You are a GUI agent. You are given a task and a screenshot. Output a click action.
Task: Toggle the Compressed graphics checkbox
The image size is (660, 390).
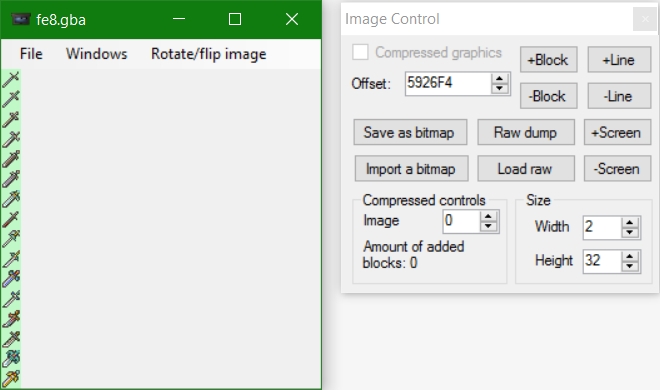pos(360,53)
